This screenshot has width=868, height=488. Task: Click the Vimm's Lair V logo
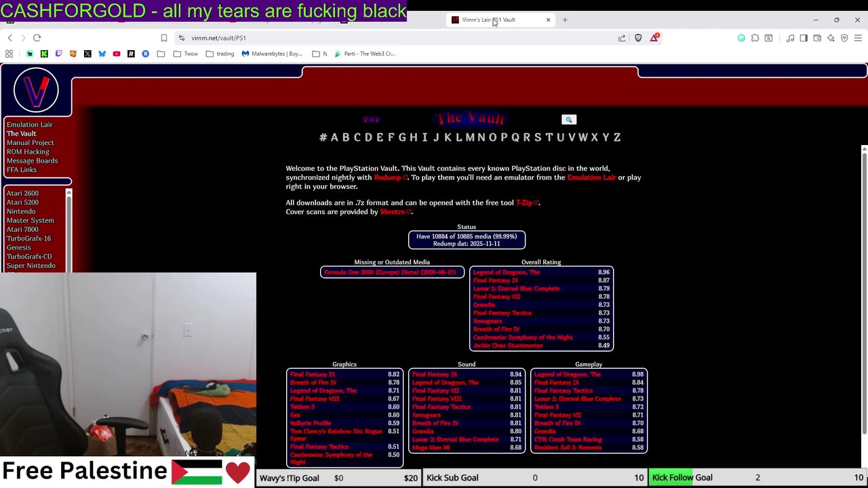pyautogui.click(x=36, y=89)
